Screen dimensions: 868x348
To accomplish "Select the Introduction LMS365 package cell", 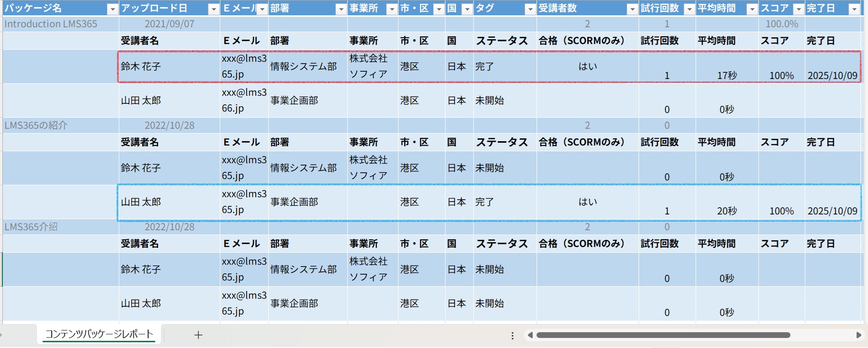I will coord(61,24).
